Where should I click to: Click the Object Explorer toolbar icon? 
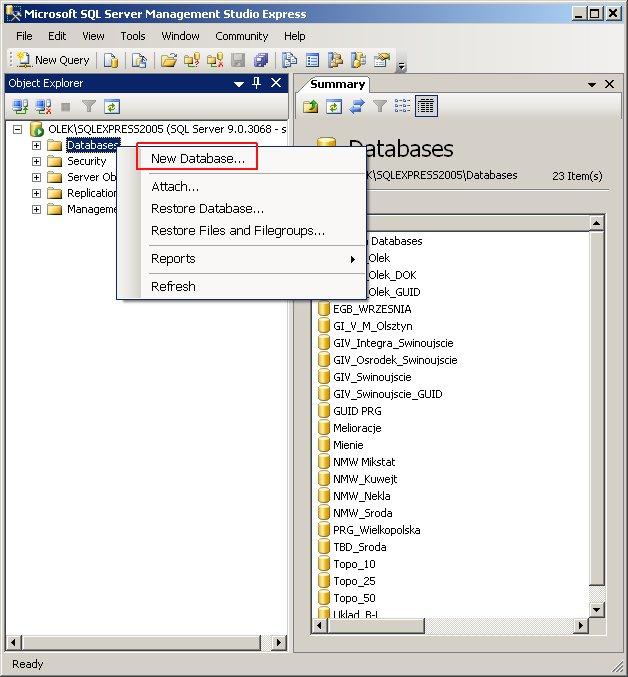tap(335, 60)
